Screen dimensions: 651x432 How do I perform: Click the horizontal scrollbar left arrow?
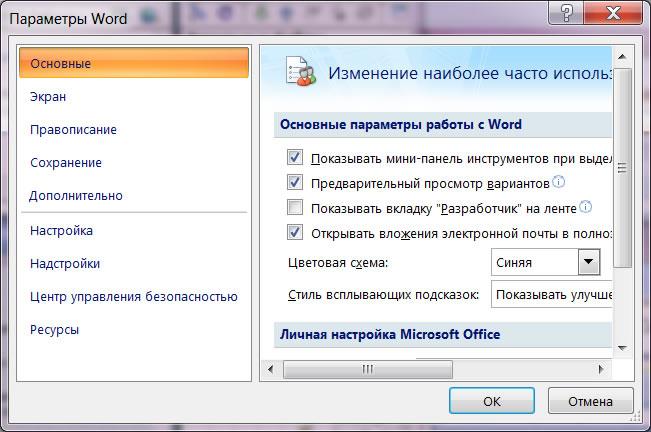270,369
